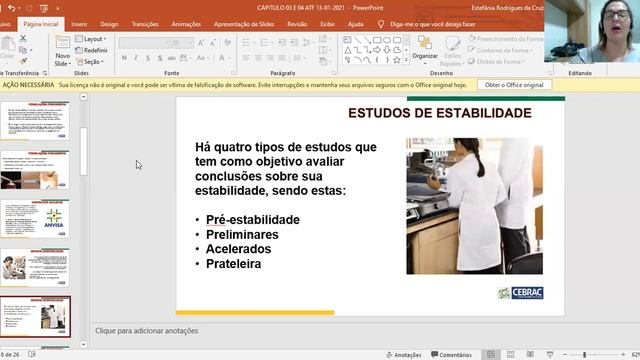Screen dimensions: 640x360
Task: Click the Undo arrow in the title bar
Action: [11, 8]
